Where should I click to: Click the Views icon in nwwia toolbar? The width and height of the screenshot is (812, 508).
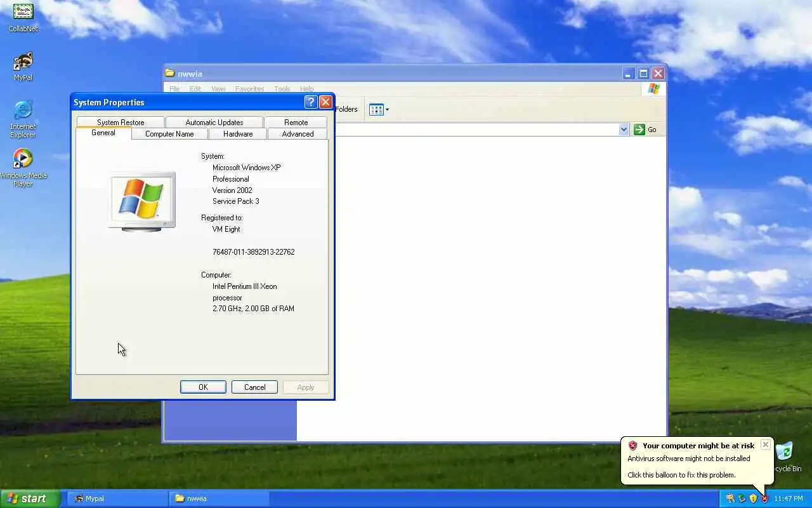tap(376, 110)
